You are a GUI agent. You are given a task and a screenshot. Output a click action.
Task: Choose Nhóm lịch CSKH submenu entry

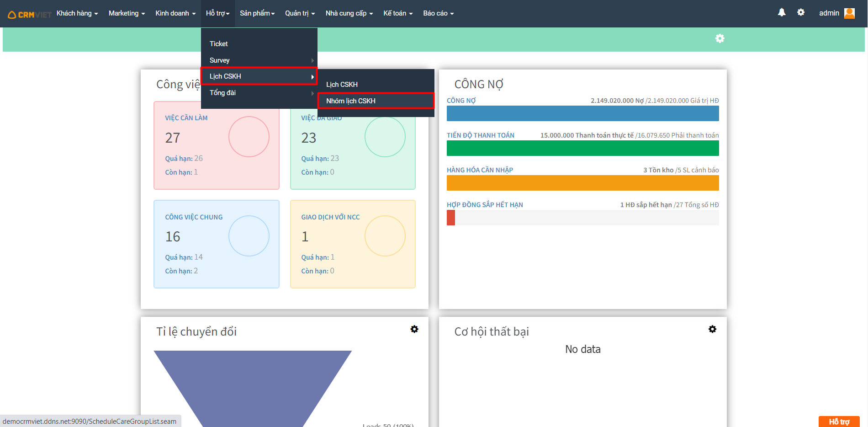click(x=376, y=101)
